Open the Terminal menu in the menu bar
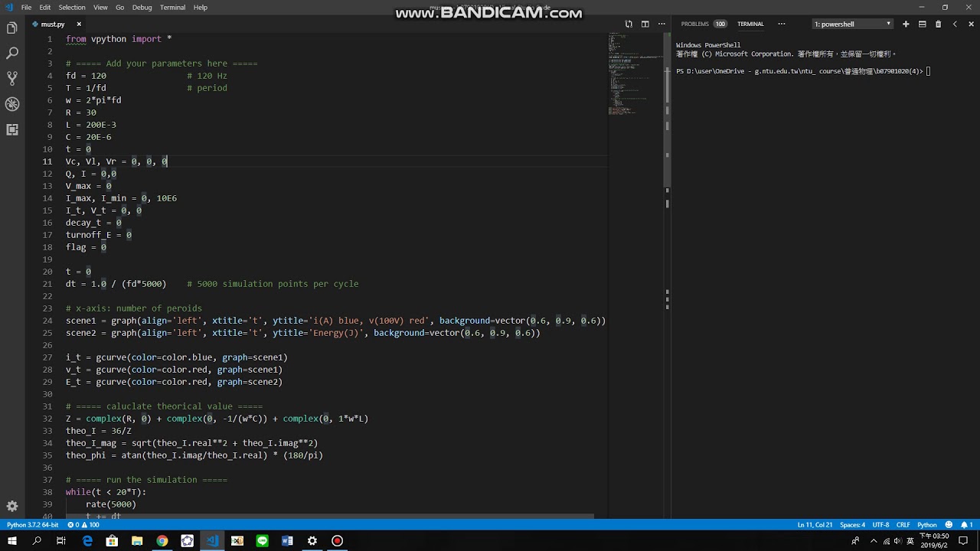Image resolution: width=980 pixels, height=551 pixels. point(172,7)
